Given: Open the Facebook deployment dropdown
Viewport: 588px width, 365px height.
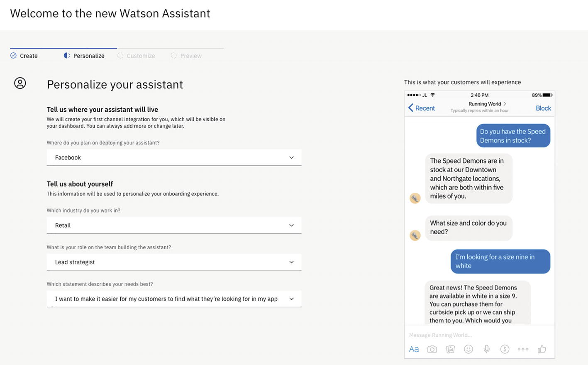Looking at the screenshot, I should tap(174, 158).
